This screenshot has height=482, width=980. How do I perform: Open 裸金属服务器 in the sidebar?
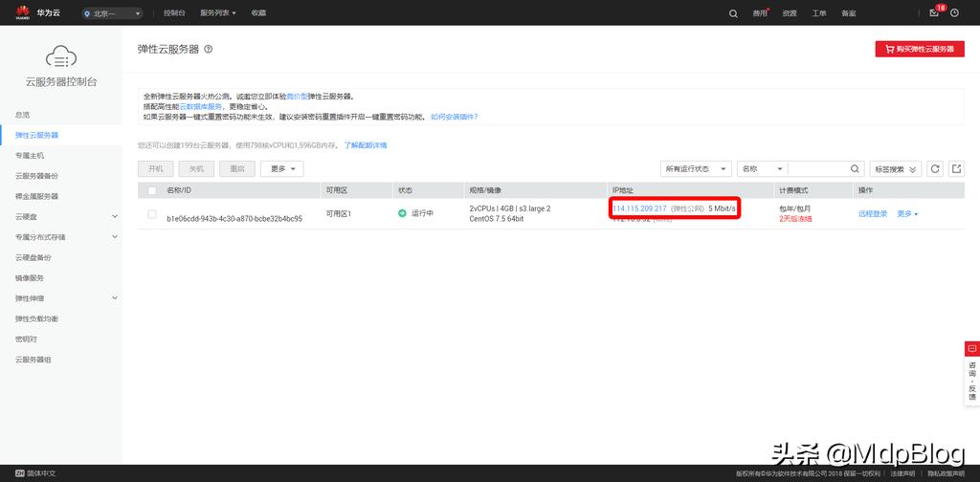pos(37,196)
